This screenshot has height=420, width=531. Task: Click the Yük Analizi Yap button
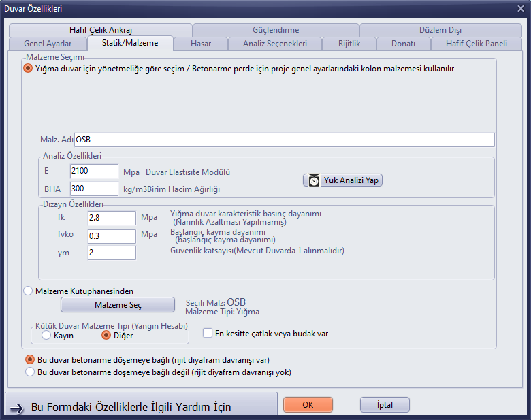pos(342,180)
